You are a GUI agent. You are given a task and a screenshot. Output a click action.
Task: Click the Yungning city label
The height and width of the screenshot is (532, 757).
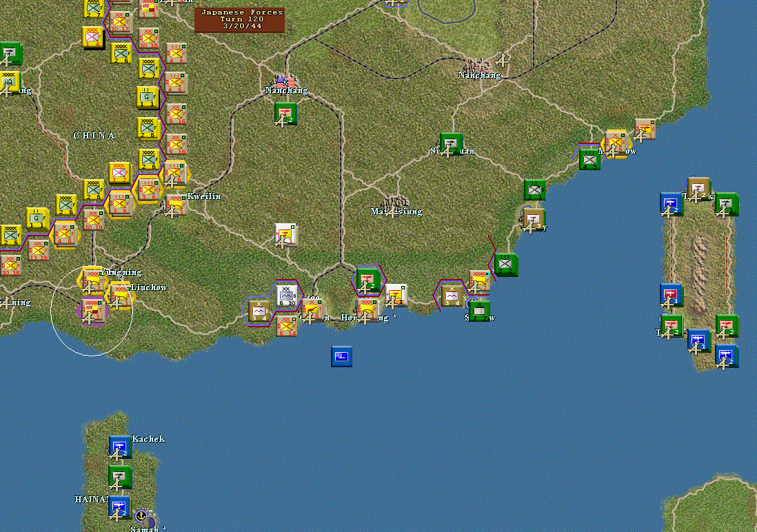coord(121,272)
